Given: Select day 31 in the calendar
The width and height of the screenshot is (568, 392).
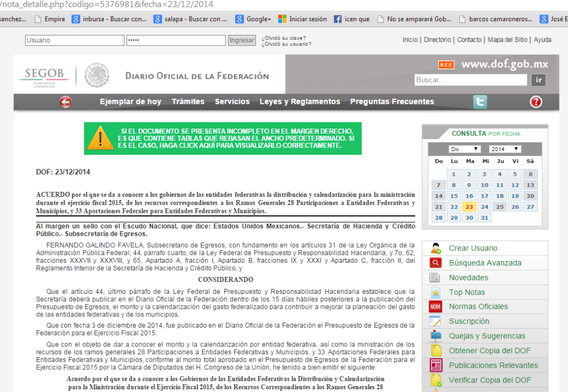Looking at the screenshot, I should (484, 217).
